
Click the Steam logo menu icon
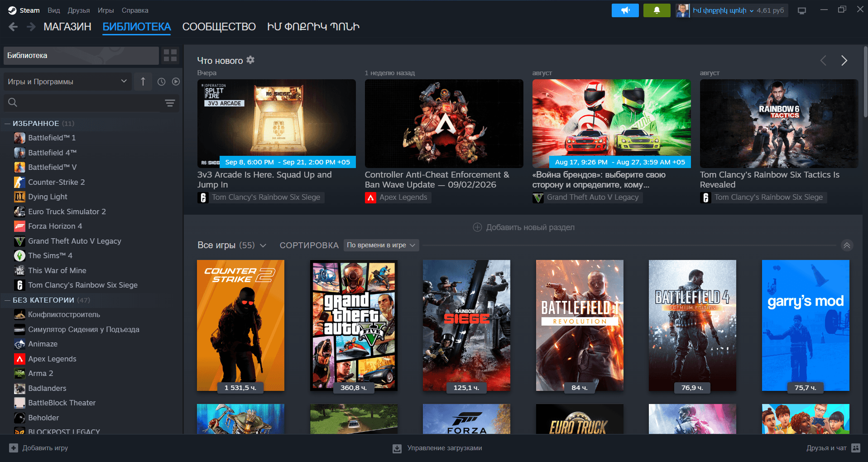click(x=12, y=10)
